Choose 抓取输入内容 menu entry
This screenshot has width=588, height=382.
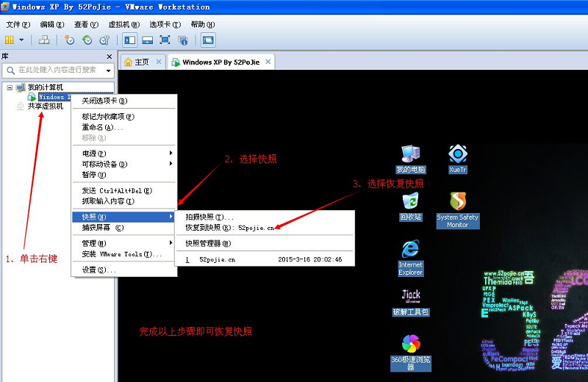(x=123, y=201)
